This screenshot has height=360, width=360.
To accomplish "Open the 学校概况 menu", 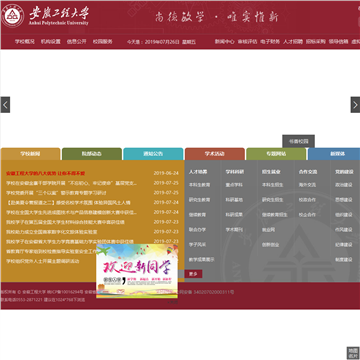I will (25, 42).
